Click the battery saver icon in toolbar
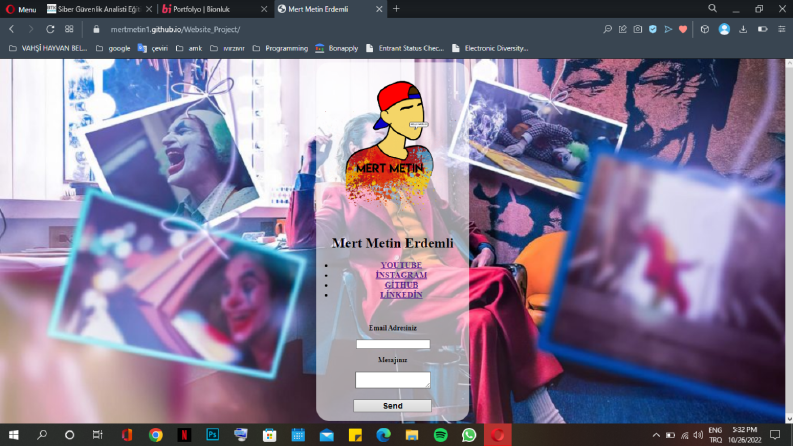The width and height of the screenshot is (793, 446). point(763,29)
